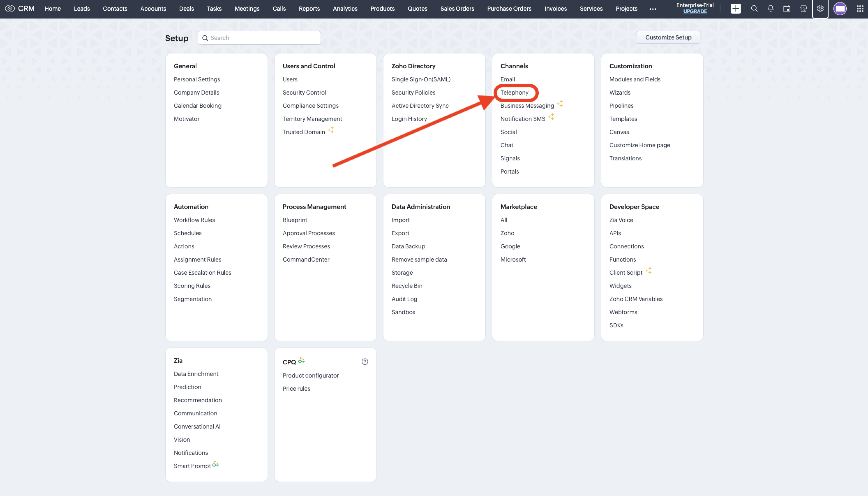Open Marketplace All

point(503,220)
